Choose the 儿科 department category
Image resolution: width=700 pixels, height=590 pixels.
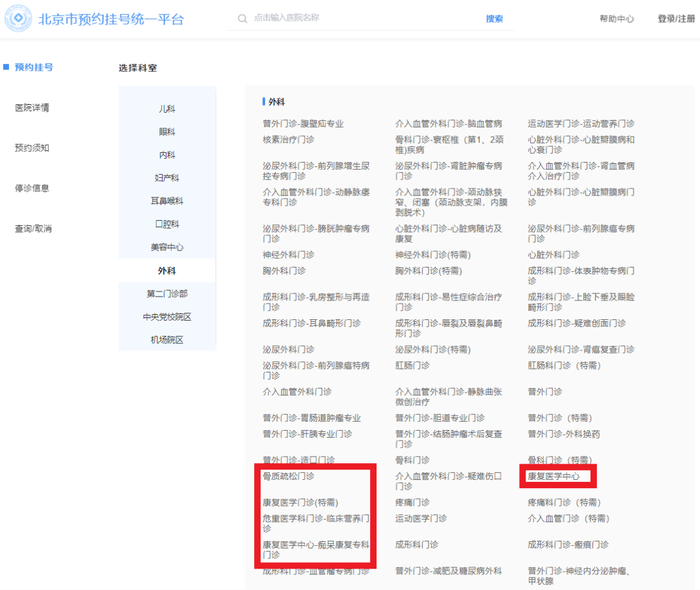coord(167,109)
